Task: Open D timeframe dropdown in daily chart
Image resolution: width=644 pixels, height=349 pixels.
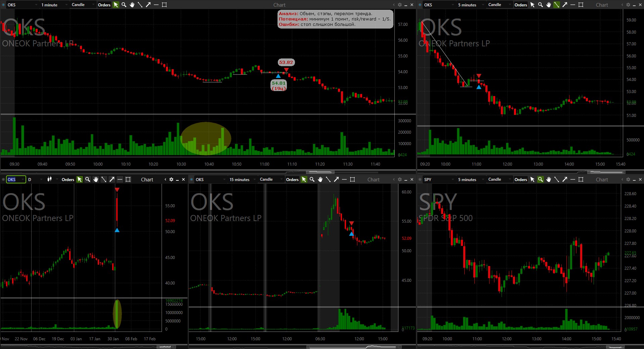Action: click(35, 179)
